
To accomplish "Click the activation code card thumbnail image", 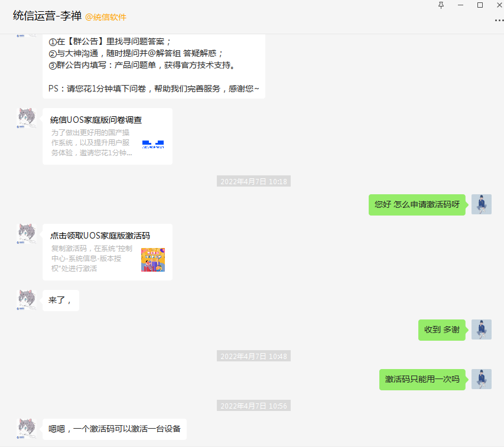I will click(153, 260).
